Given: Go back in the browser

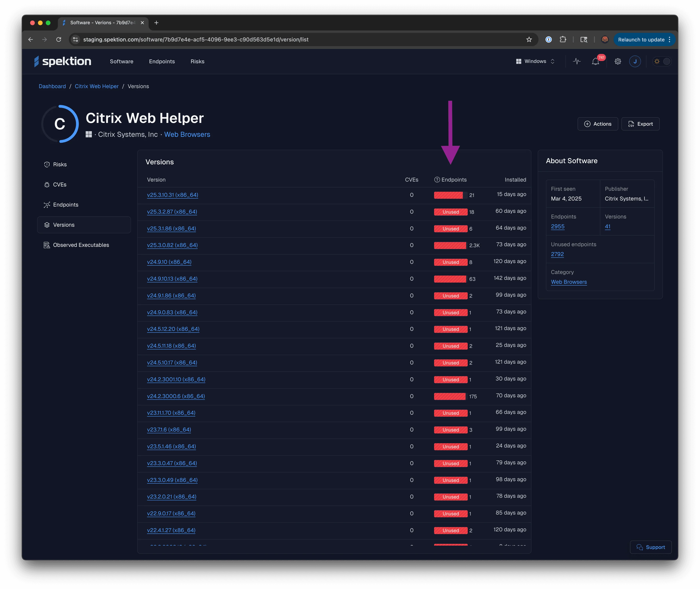Looking at the screenshot, I should pyautogui.click(x=31, y=39).
